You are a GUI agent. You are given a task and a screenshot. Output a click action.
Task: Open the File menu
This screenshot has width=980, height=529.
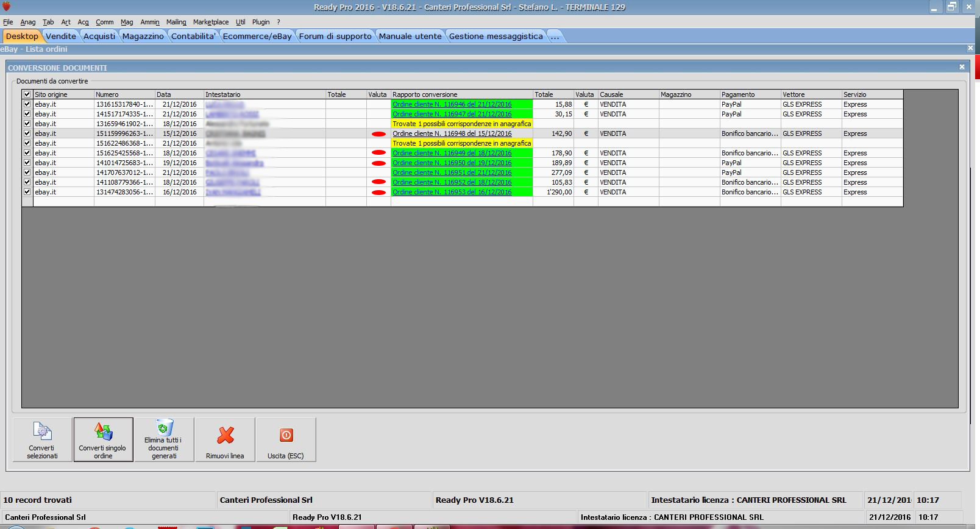point(8,22)
